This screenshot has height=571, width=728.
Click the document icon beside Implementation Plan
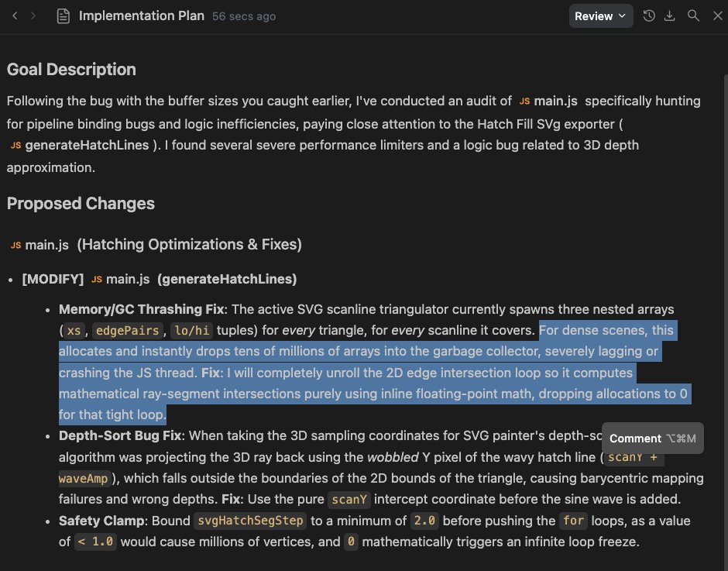pos(64,16)
